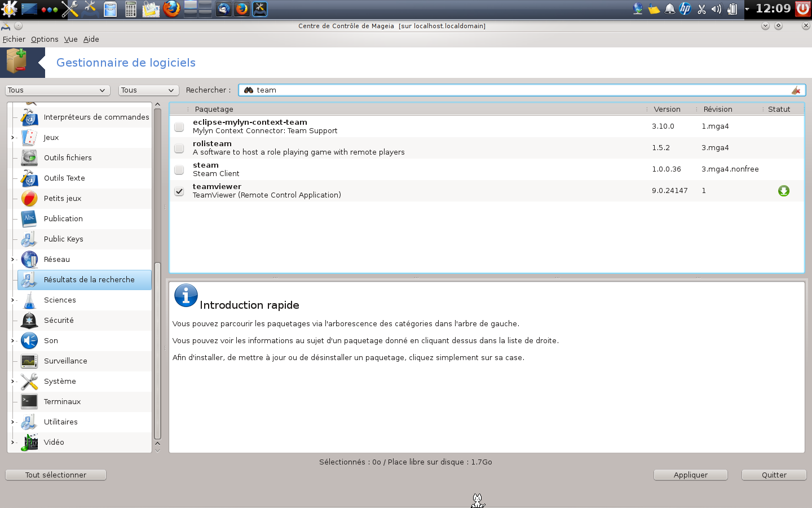Select Résultats de la recherche in the tree
The image size is (812, 508).
[85, 279]
